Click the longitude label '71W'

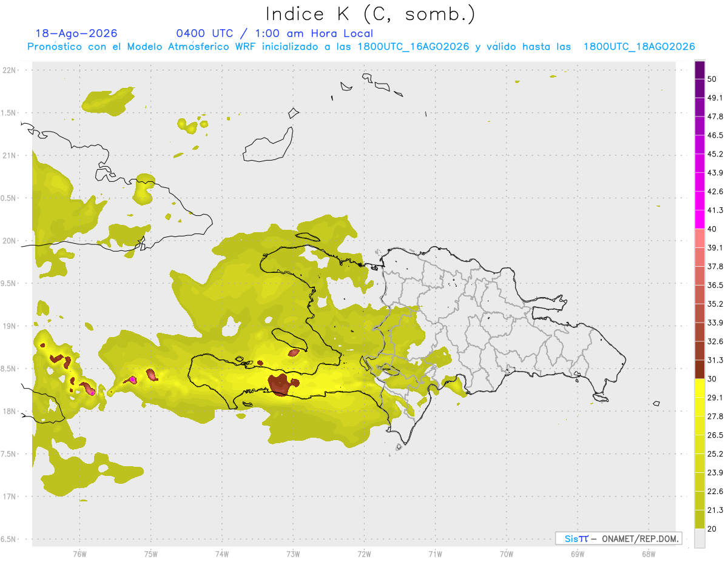point(435,554)
